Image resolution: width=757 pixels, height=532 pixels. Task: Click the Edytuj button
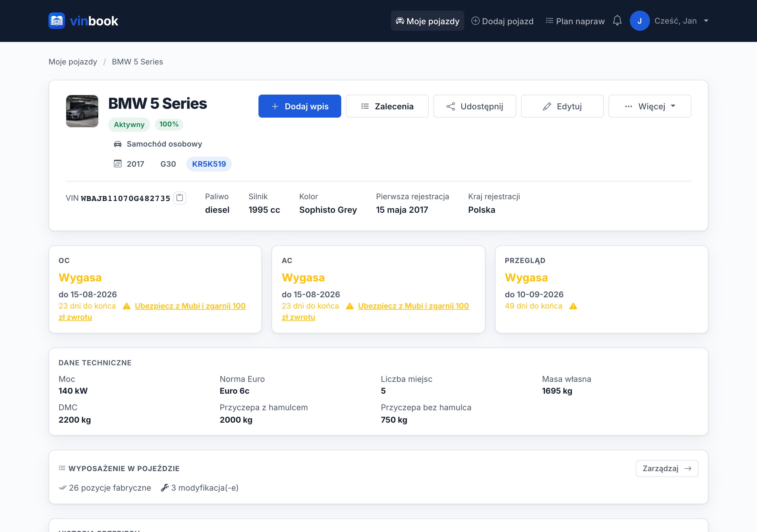point(562,106)
